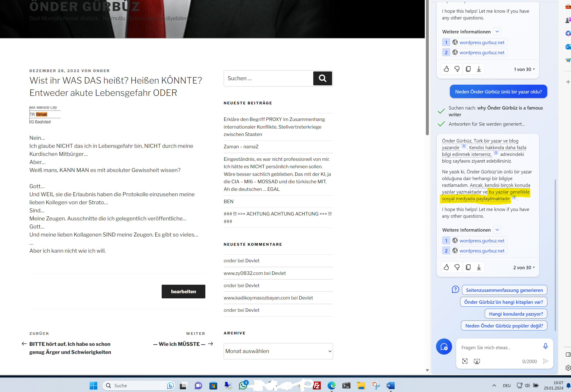Ask Önder Gürbüz'ün hangi kitapları var?
This screenshot has width=571, height=392.
click(x=503, y=302)
